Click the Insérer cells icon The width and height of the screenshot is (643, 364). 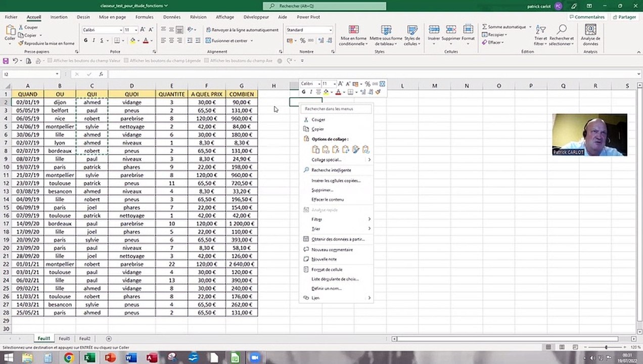pyautogui.click(x=434, y=29)
